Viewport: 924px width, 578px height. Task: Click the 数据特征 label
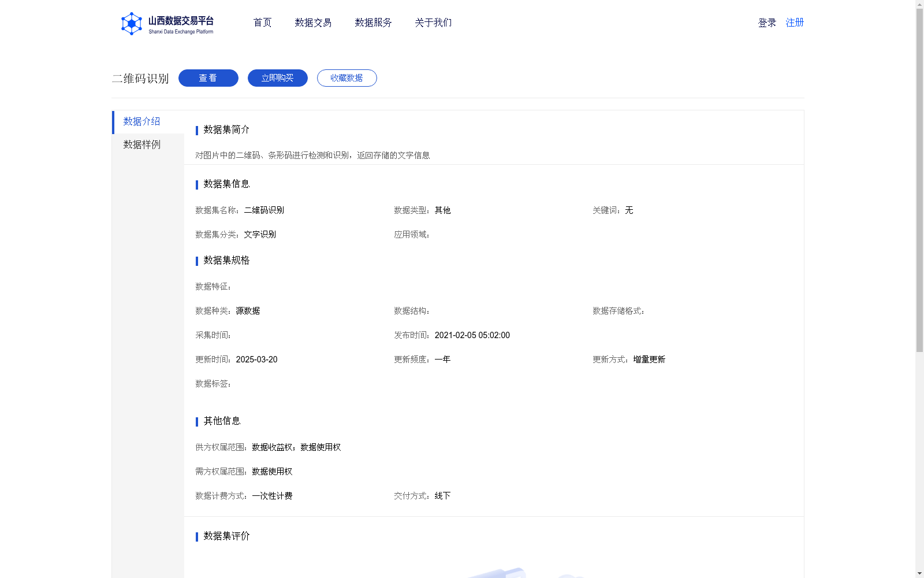point(213,287)
